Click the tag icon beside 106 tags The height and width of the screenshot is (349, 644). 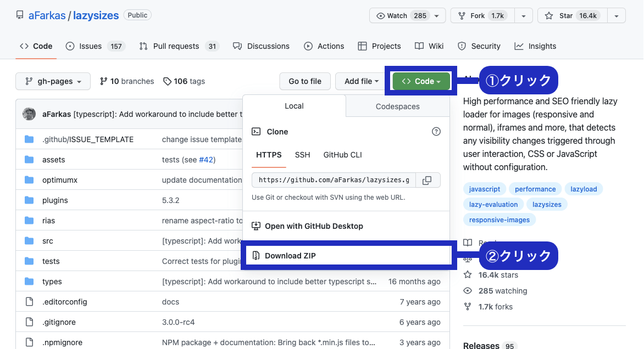(x=167, y=81)
